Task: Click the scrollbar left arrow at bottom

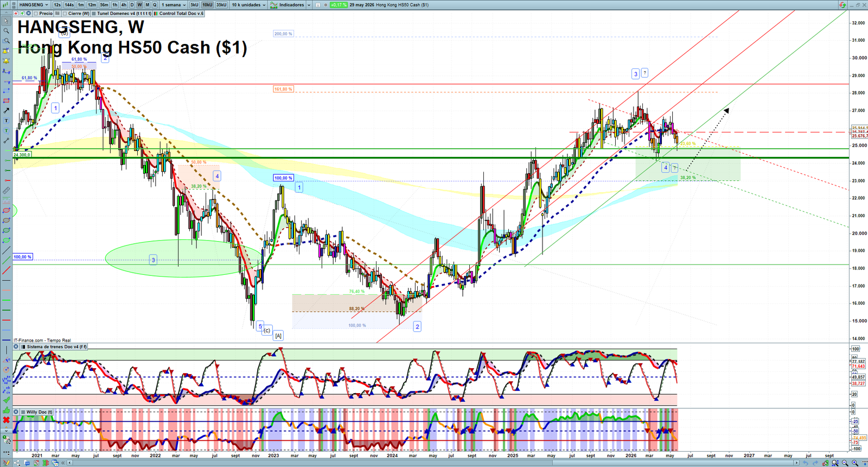Action: click(69, 463)
